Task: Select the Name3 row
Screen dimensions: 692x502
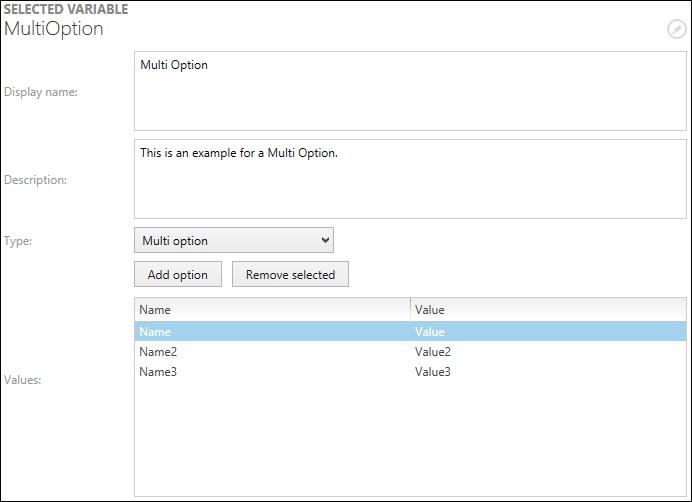Action: 158,372
